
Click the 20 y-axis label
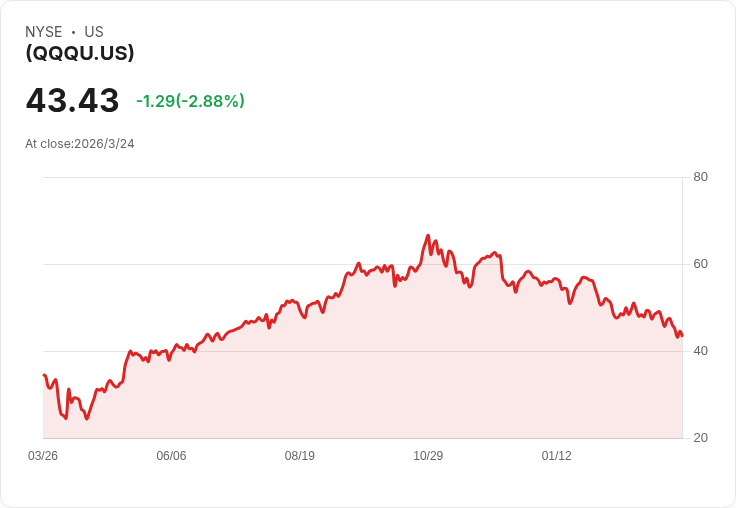pos(701,438)
